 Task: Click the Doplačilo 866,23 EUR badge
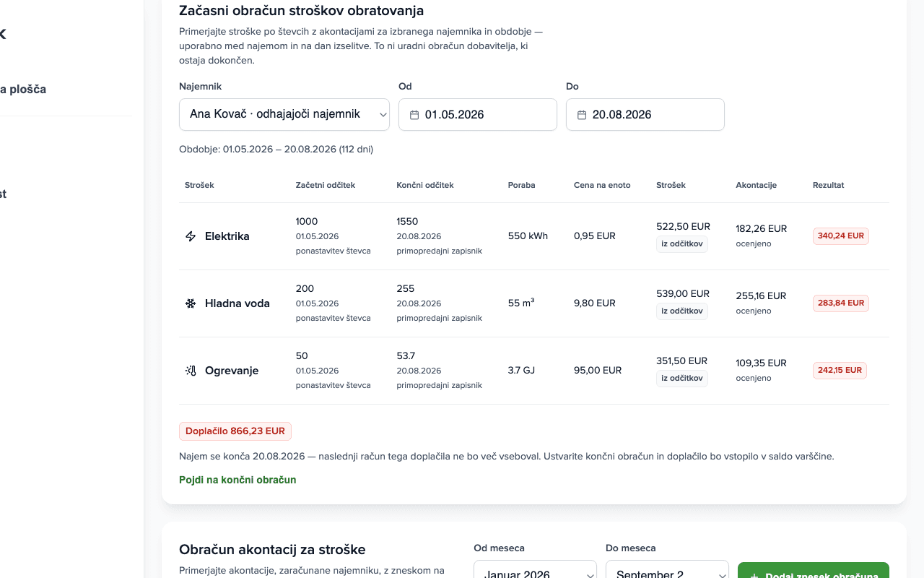[235, 431]
